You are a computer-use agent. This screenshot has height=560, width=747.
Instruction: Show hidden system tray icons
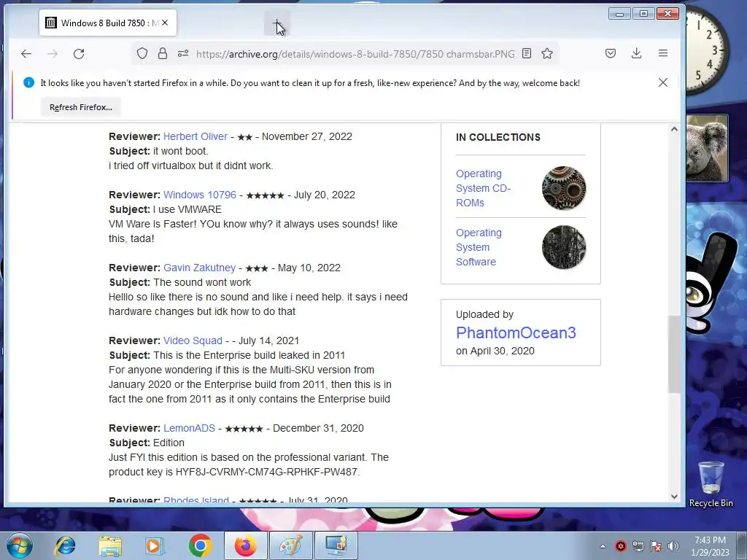[603, 546]
